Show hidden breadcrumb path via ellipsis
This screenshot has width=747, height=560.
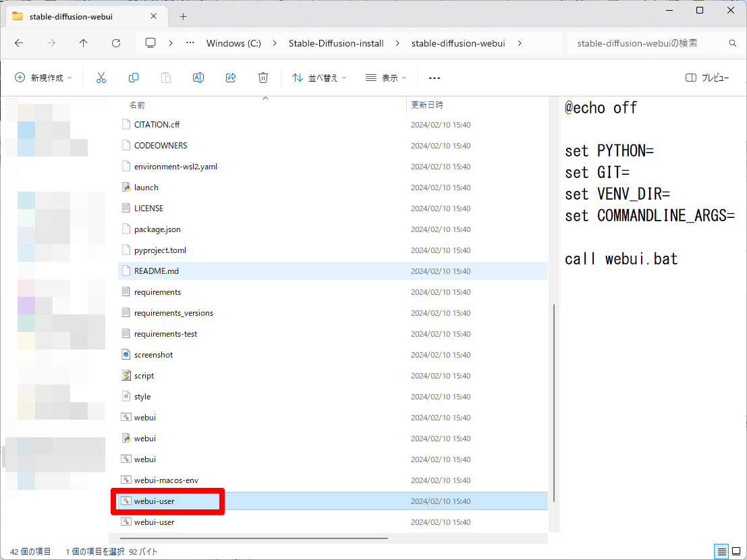click(x=190, y=43)
